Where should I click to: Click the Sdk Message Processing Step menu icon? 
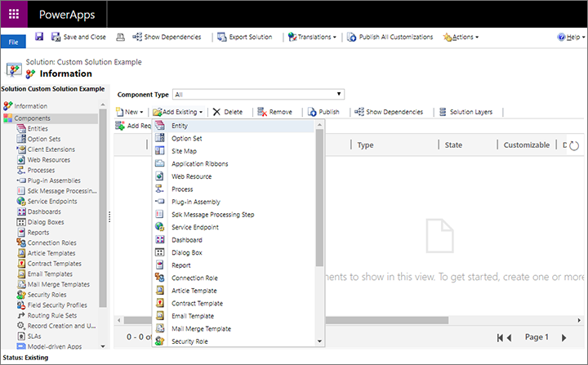160,214
